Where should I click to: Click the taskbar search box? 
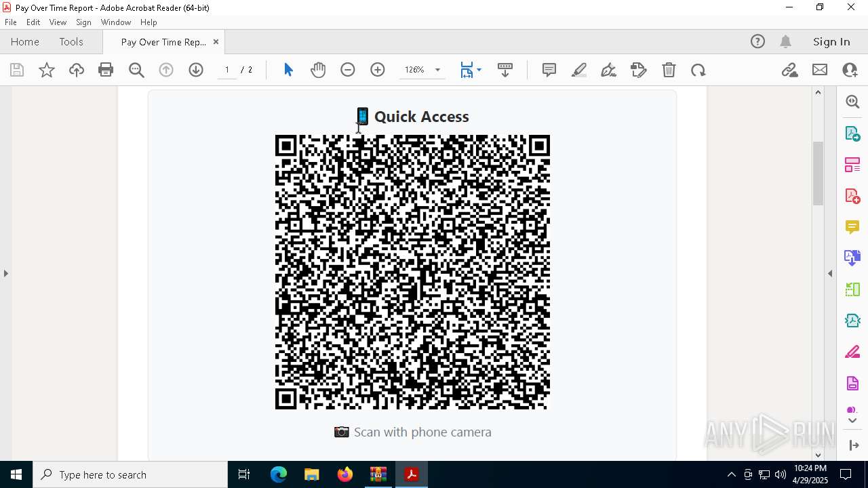130,474
